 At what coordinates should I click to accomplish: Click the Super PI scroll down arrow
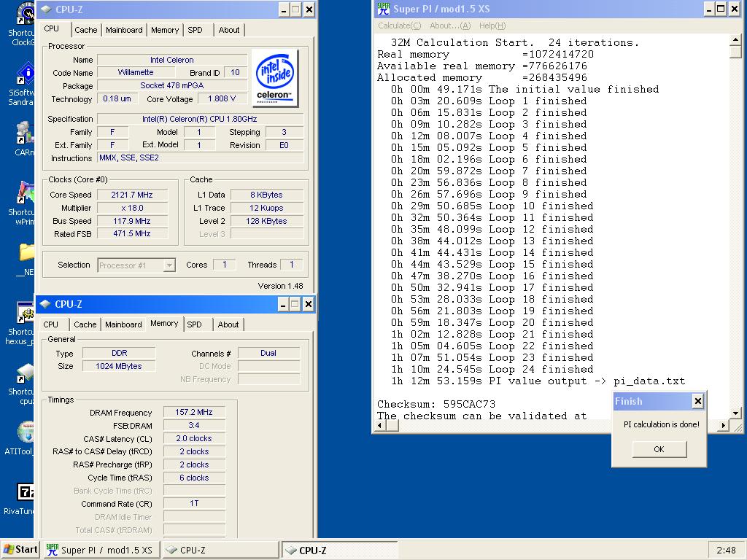[x=735, y=413]
